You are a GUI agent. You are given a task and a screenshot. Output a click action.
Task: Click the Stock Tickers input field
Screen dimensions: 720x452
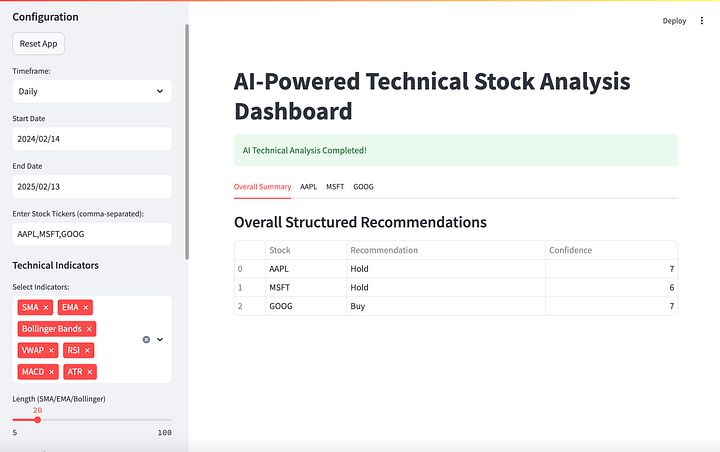point(92,234)
